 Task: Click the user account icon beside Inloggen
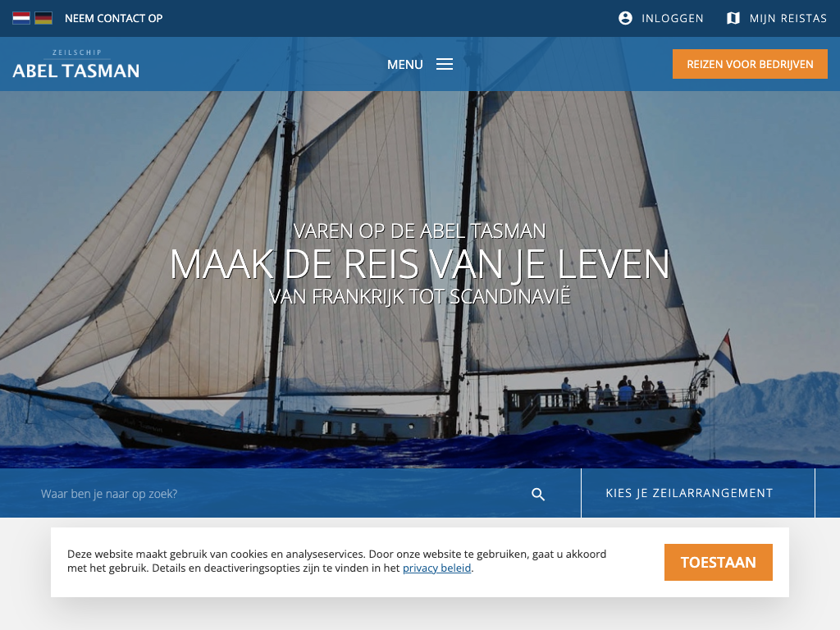click(625, 18)
